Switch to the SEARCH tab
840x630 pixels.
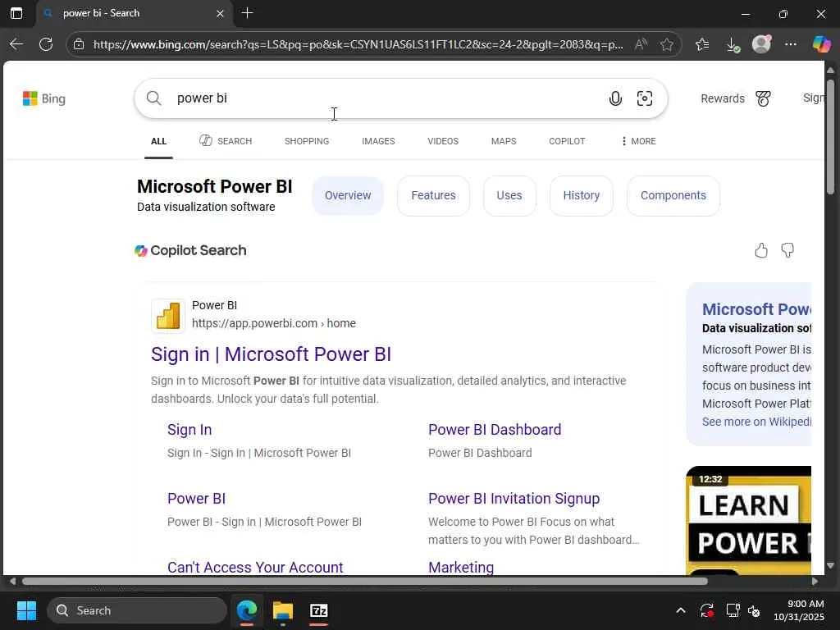(226, 141)
